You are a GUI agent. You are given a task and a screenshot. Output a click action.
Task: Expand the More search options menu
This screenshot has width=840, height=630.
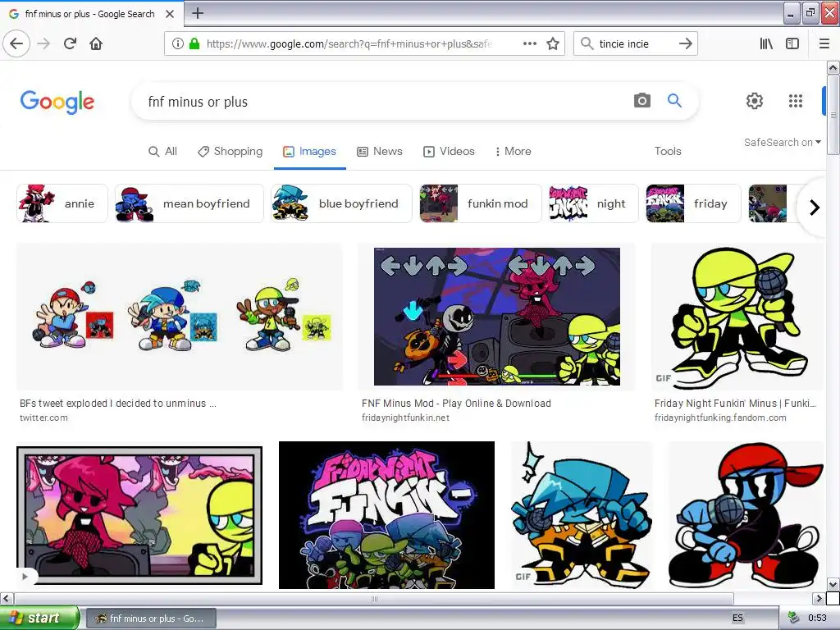514,151
